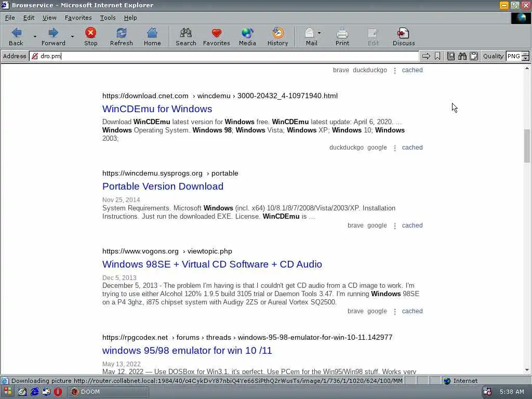Open options menu for WinCDEmu for Windows result
Viewport: 532px width, 399px height.
(395, 148)
